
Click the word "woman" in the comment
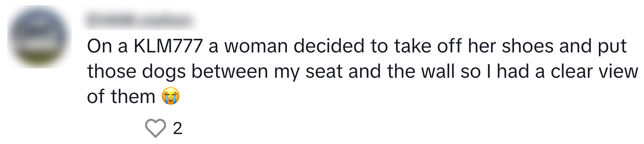(256, 46)
